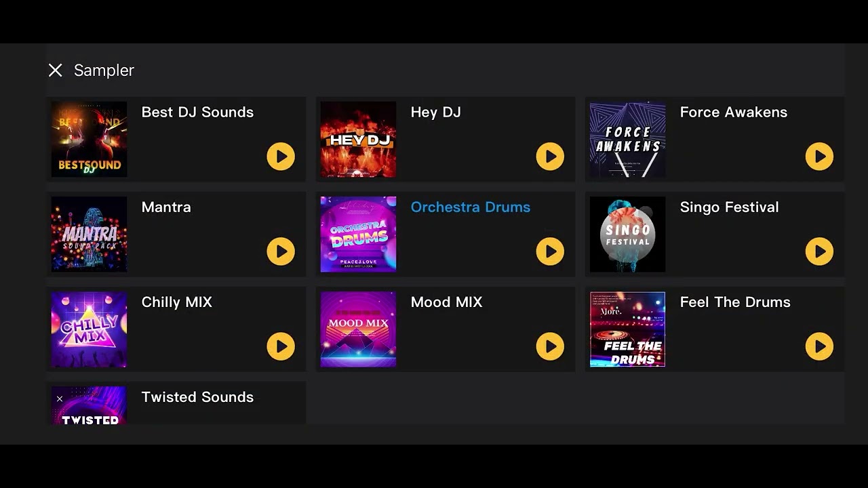Screen dimensions: 868x488
Task: Play the Orchestra Drums preview
Action: coord(550,251)
